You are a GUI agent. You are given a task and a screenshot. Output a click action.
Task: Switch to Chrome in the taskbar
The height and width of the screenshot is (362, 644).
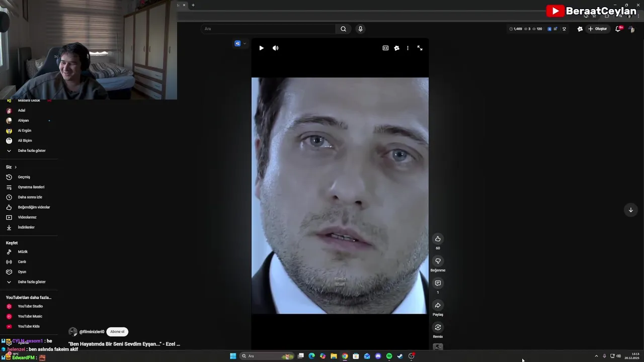tap(345, 356)
